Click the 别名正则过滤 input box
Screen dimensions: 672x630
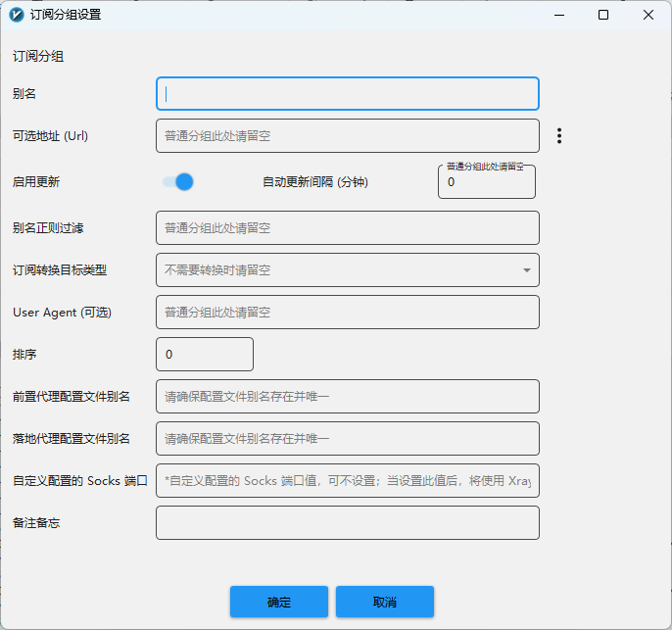click(x=348, y=227)
